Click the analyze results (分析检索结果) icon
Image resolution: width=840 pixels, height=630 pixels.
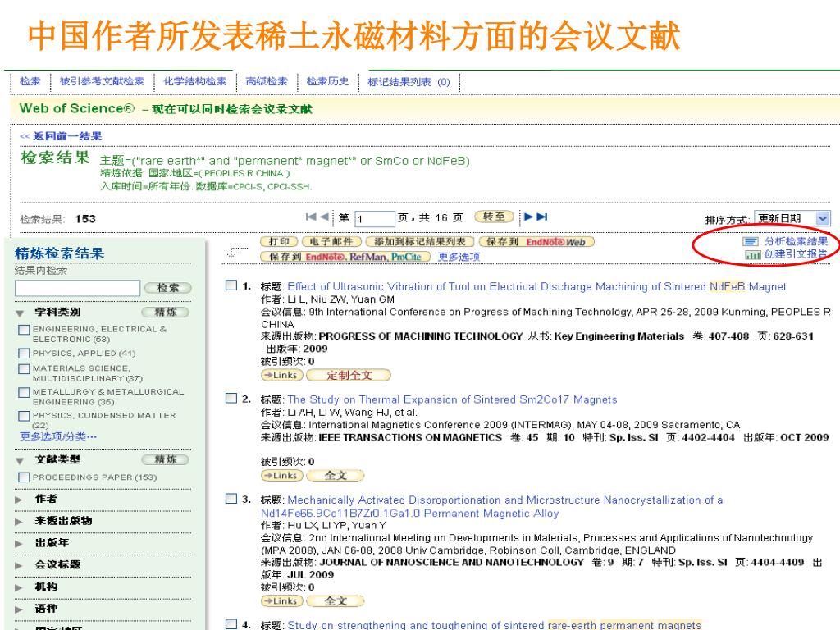click(751, 242)
